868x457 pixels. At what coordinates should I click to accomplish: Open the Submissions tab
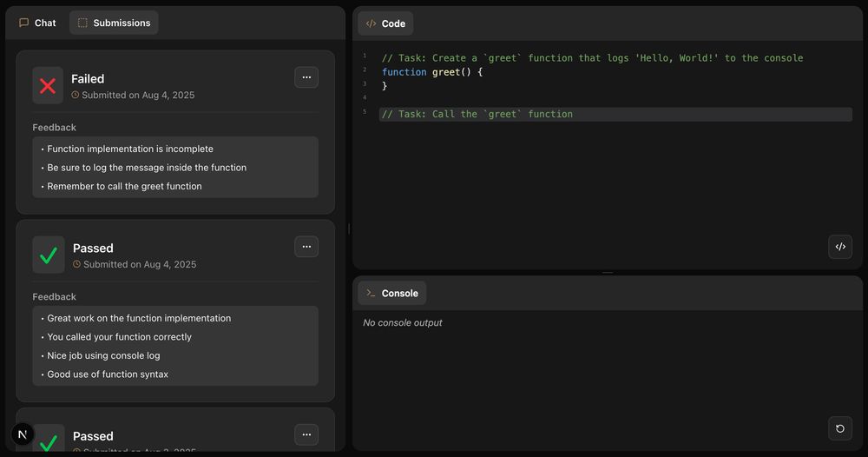point(114,23)
